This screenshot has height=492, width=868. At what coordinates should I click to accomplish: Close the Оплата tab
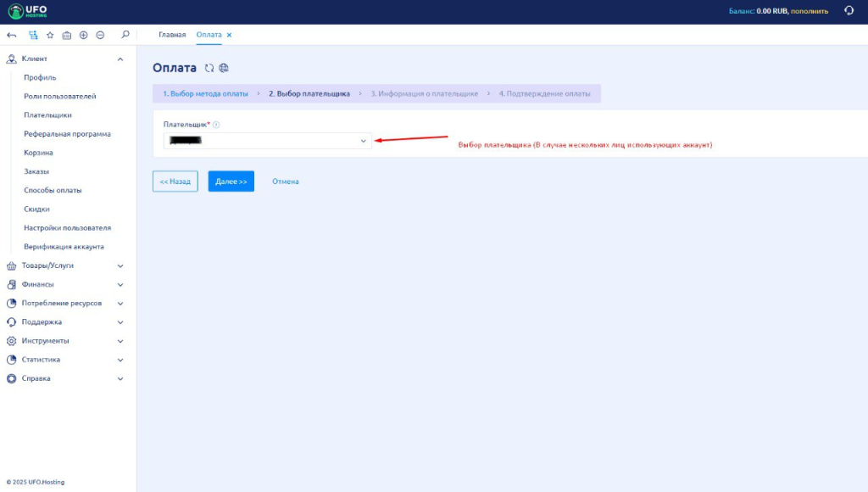click(229, 35)
